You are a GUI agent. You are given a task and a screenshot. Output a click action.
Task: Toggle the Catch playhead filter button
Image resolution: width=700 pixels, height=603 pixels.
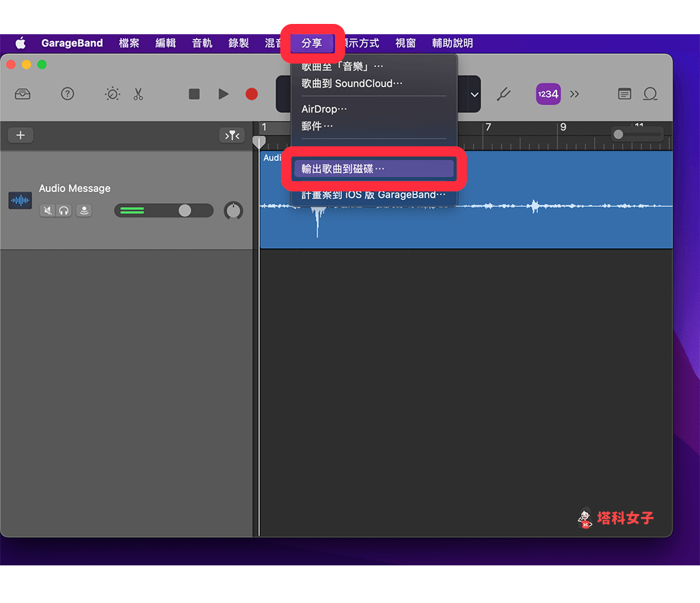point(232,135)
